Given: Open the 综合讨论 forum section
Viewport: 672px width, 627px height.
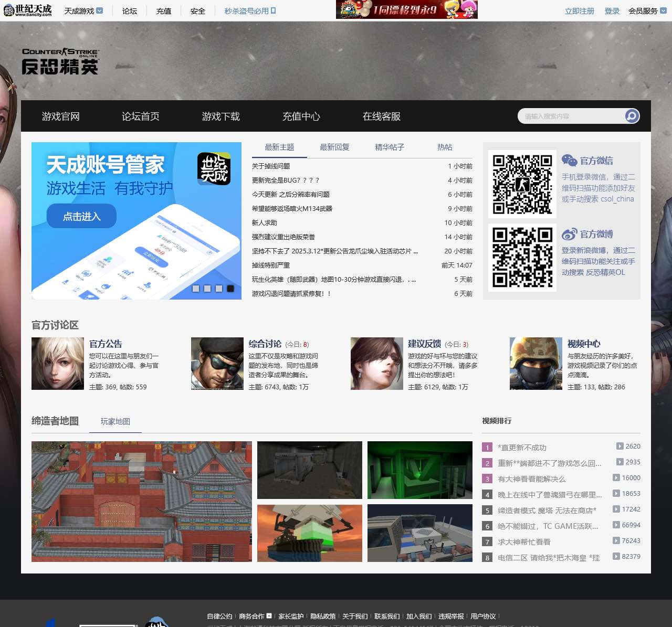Looking at the screenshot, I should 265,344.
